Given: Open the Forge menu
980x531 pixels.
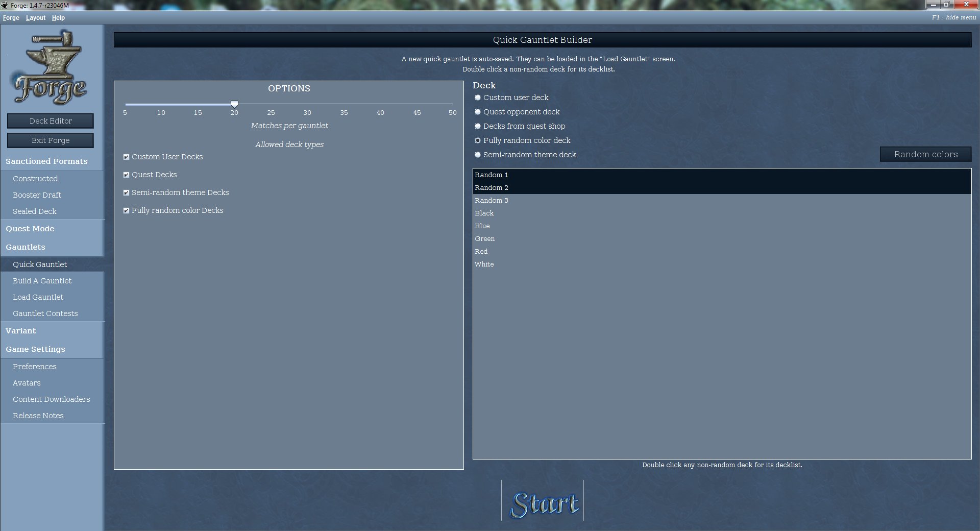Looking at the screenshot, I should click(x=11, y=18).
